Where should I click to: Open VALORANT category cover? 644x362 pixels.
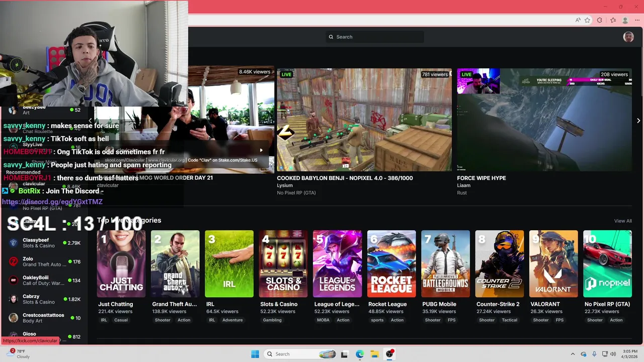553,263
